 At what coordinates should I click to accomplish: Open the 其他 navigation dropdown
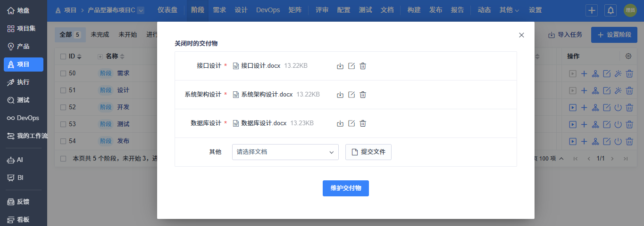[x=509, y=10]
